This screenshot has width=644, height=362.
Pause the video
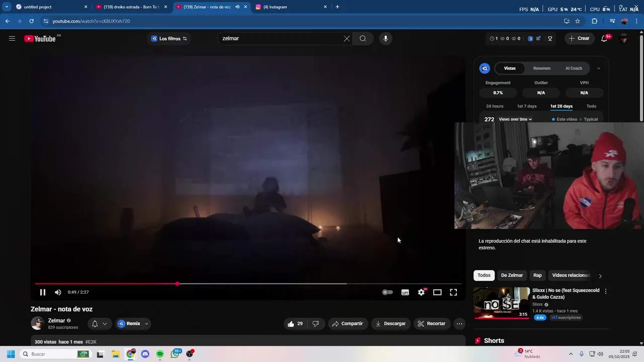coord(43,292)
